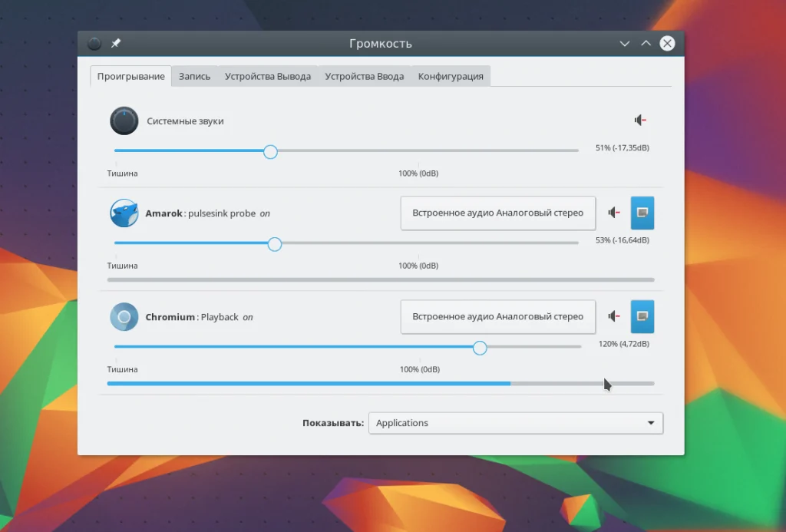Image resolution: width=786 pixels, height=532 pixels.
Task: Open Chromium output device selector
Action: point(497,317)
